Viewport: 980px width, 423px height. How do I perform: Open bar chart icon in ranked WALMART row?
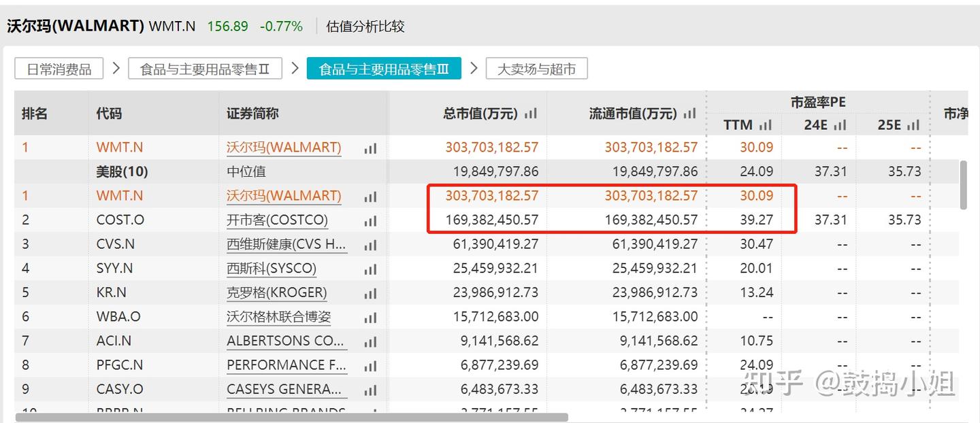[x=370, y=197]
